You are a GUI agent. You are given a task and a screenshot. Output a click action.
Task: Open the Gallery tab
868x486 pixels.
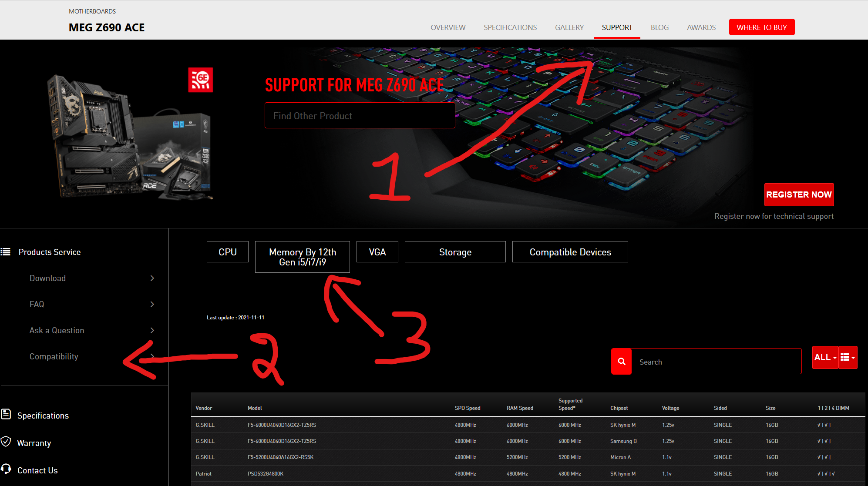pos(569,27)
